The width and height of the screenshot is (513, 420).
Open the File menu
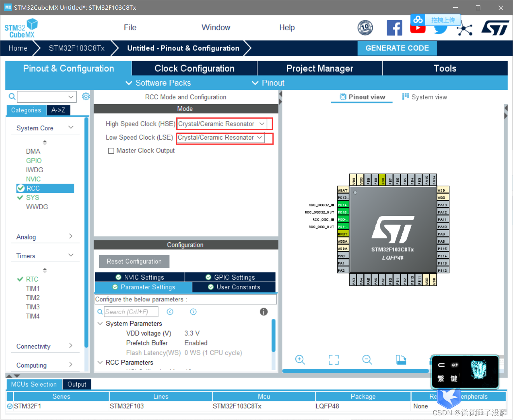click(130, 28)
